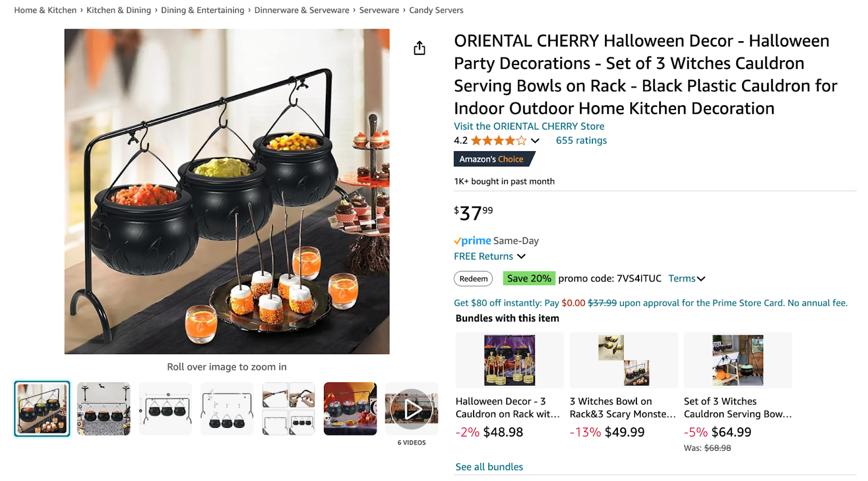Open the 3 Witches Bowl bundle

click(x=623, y=360)
